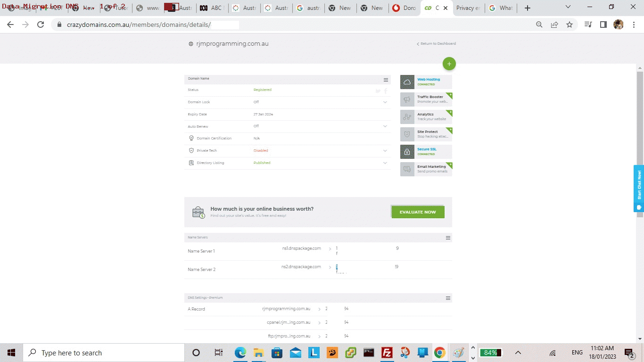The image size is (644, 362).
Task: Open the Chrome side panel icon
Action: click(x=603, y=25)
